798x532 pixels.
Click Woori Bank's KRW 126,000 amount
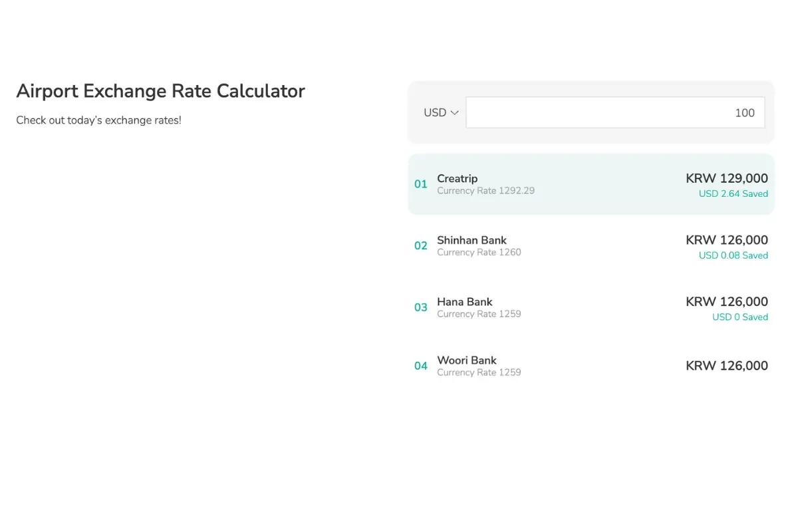726,366
